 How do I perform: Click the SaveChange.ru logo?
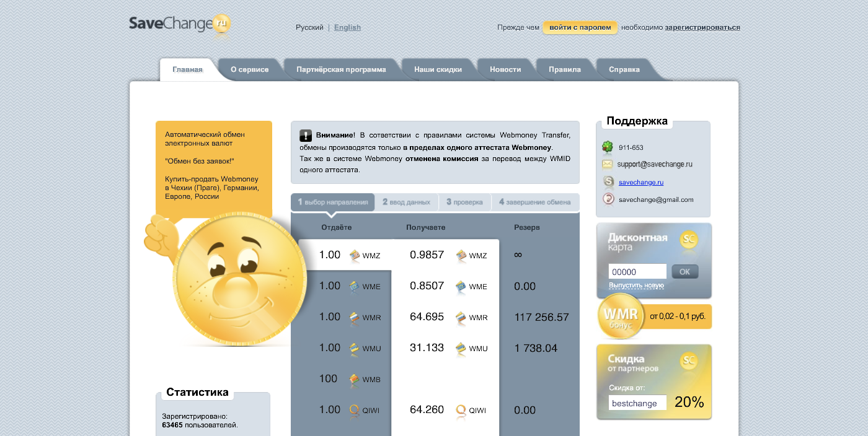(x=180, y=25)
